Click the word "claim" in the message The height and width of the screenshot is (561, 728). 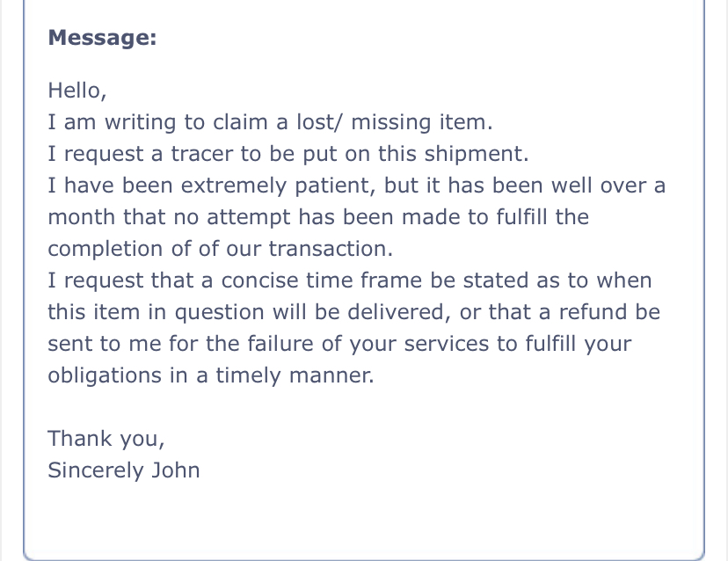pyautogui.click(x=240, y=122)
